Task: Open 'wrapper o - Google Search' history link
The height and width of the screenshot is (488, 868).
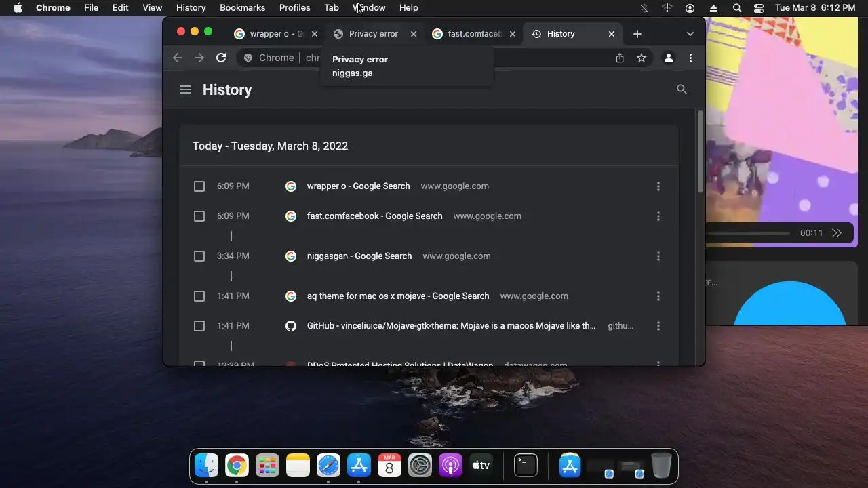Action: pyautogui.click(x=358, y=186)
